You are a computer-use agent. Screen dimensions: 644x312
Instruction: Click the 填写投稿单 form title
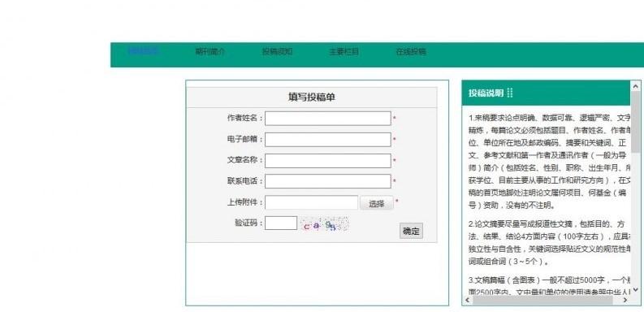[312, 97]
